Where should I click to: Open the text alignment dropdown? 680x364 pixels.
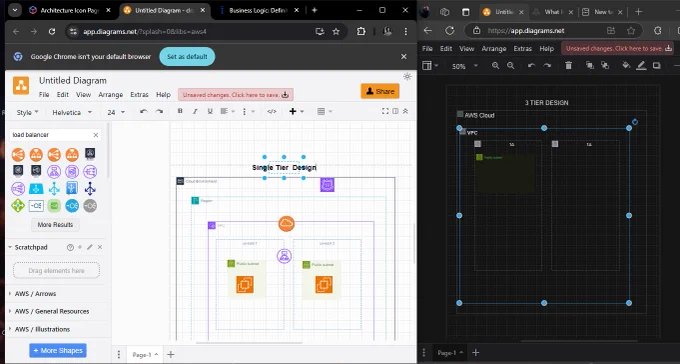coord(228,111)
